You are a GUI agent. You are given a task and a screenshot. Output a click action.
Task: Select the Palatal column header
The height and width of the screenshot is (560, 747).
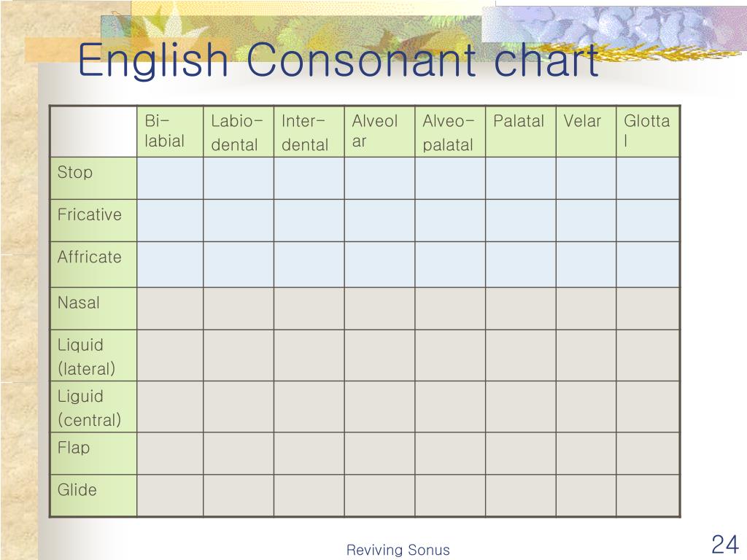[520, 131]
